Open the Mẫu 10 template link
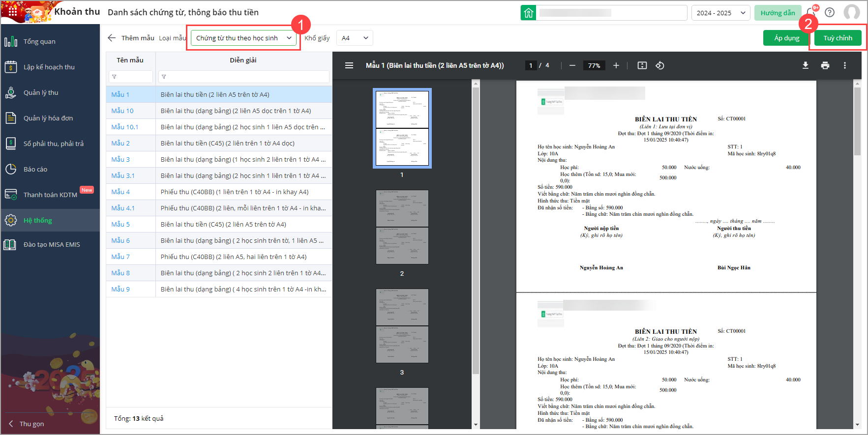The width and height of the screenshot is (868, 435). pyautogui.click(x=122, y=111)
